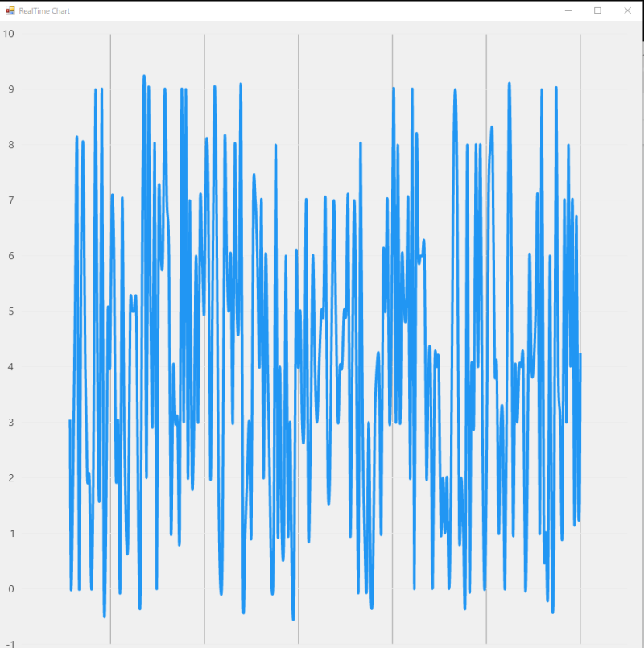Image resolution: width=644 pixels, height=648 pixels.
Task: Click the y-axis label 5
Action: [10, 311]
